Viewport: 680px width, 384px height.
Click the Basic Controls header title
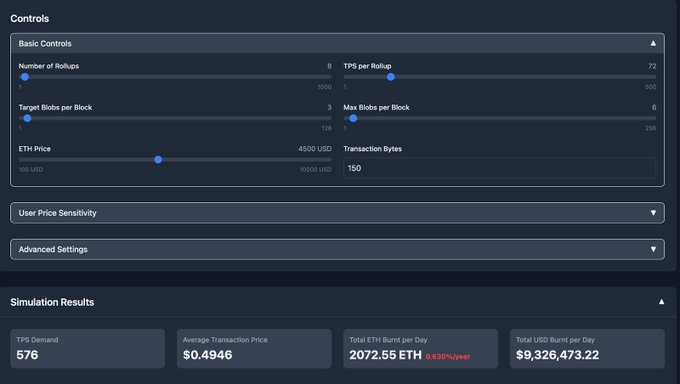[x=45, y=43]
